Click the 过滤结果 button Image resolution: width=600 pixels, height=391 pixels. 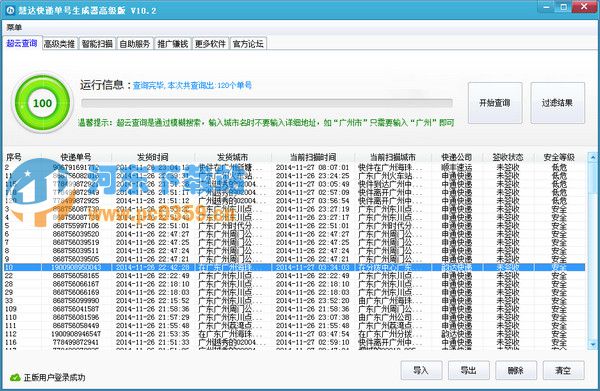pyautogui.click(x=558, y=103)
